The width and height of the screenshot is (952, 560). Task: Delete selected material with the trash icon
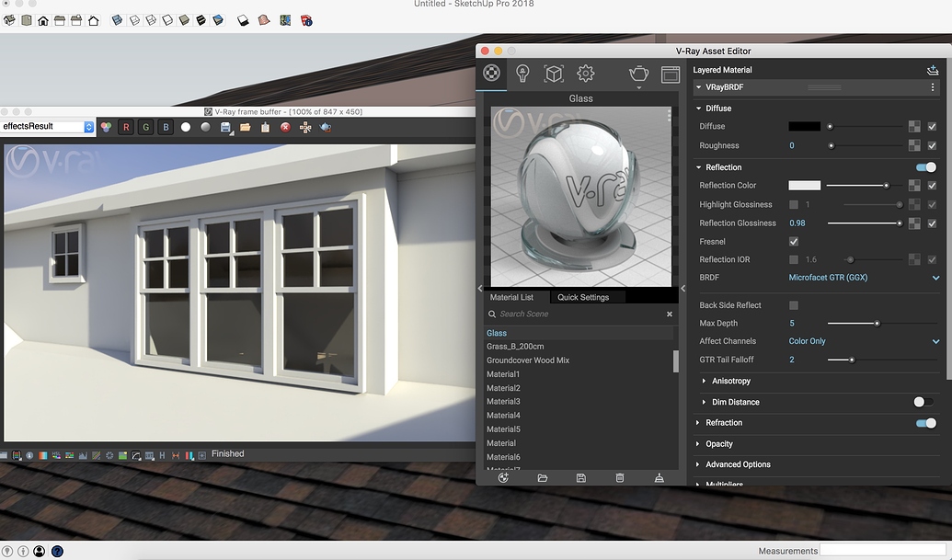[x=619, y=477]
